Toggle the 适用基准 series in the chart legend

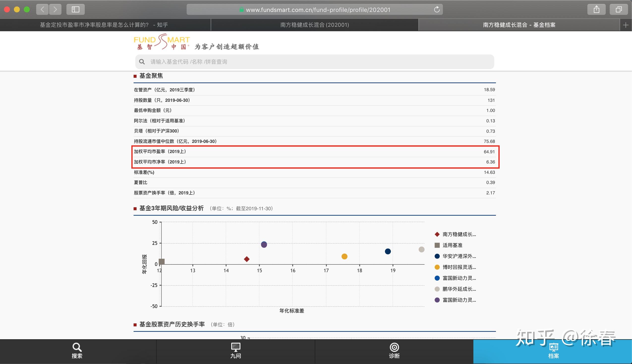[x=454, y=245]
